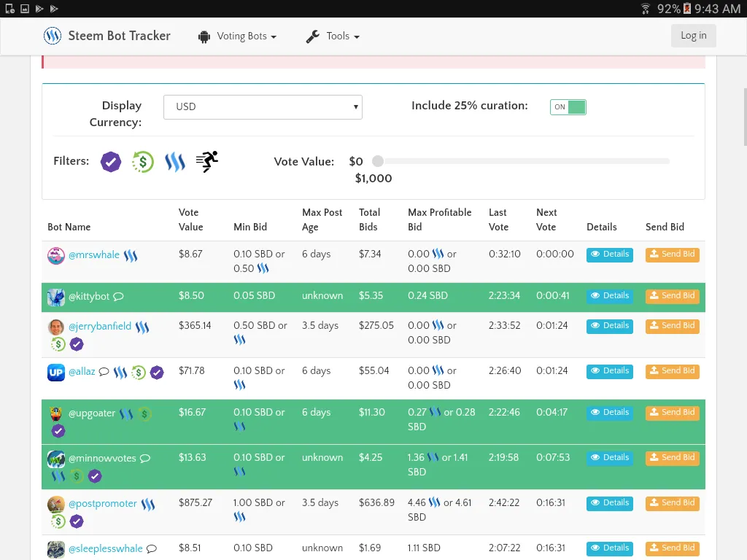Click the Vote Value slider handle
The height and width of the screenshot is (560, 747).
pos(378,161)
